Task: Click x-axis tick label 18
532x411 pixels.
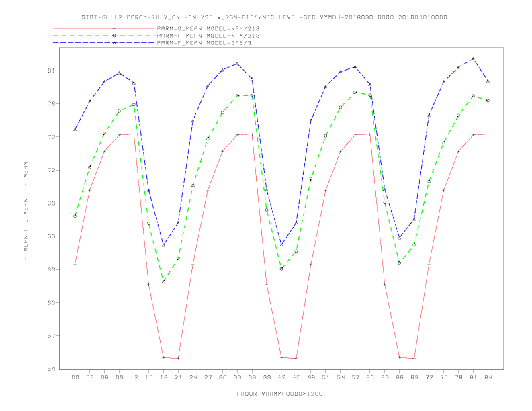Action: (x=163, y=377)
